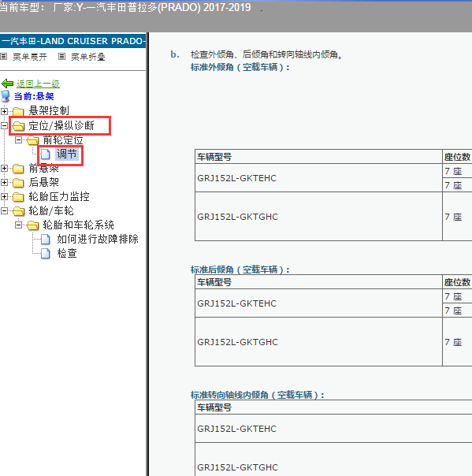This screenshot has width=472, height=476.
Task: Click the 轮胎和车轮系统 folder icon
Action: click(33, 225)
